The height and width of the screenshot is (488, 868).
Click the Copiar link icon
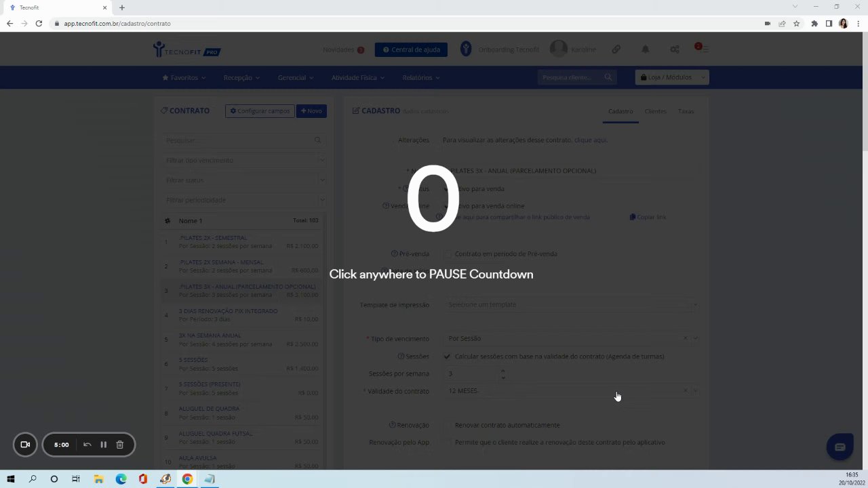pyautogui.click(x=633, y=217)
